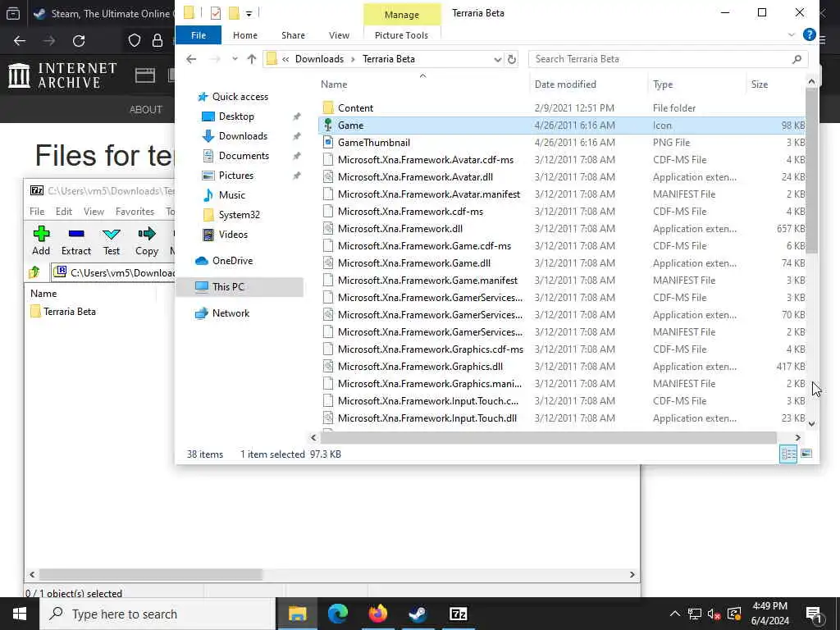Image resolution: width=840 pixels, height=630 pixels.
Task: Click Extract icon in 7-Zip window
Action: point(76,234)
